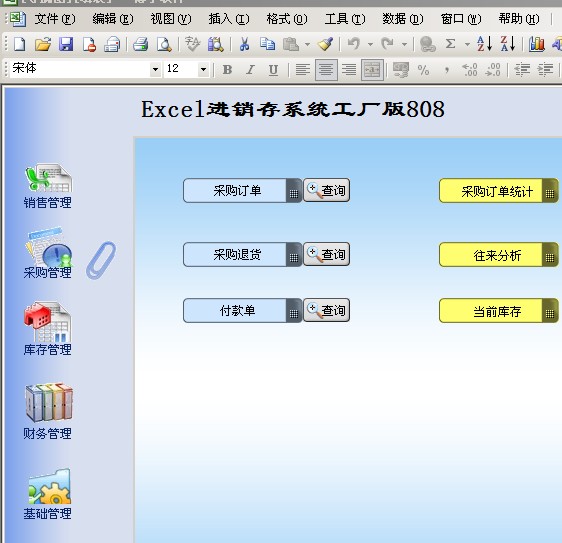Save the workbook with the floppy disk icon

[66, 44]
